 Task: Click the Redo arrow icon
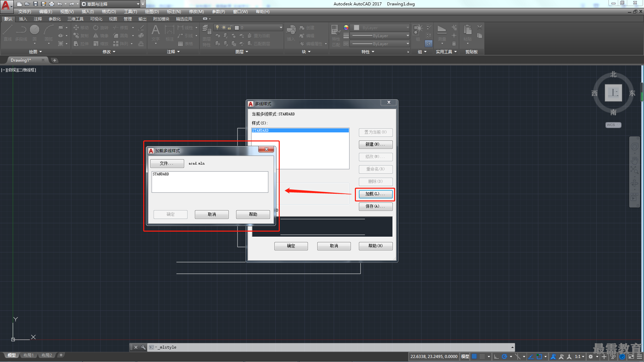[71, 4]
